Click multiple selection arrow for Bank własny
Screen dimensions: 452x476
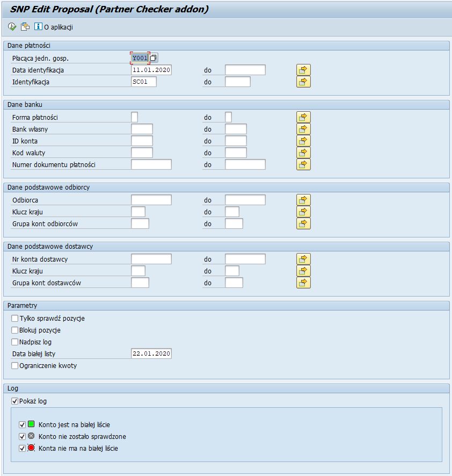pos(303,129)
